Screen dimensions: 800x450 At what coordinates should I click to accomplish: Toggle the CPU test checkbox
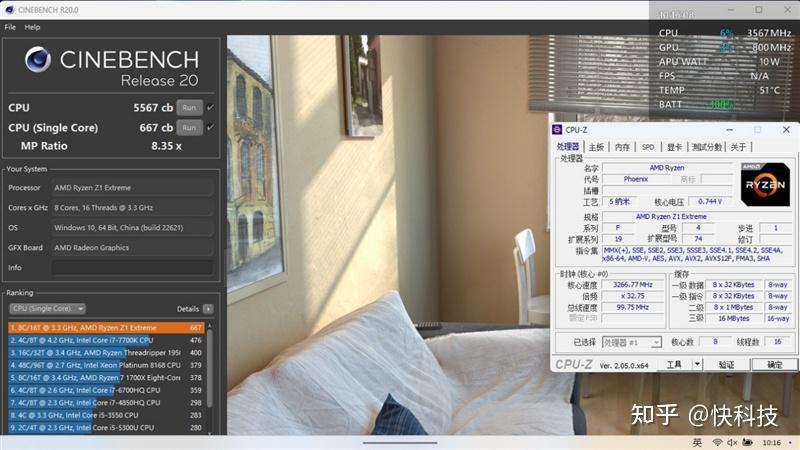(x=210, y=108)
